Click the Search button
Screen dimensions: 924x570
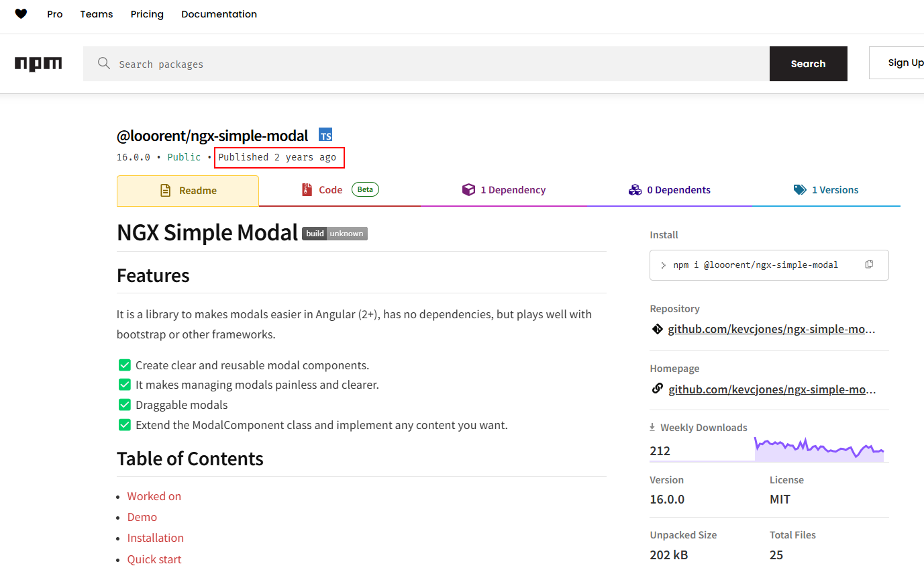(809, 64)
